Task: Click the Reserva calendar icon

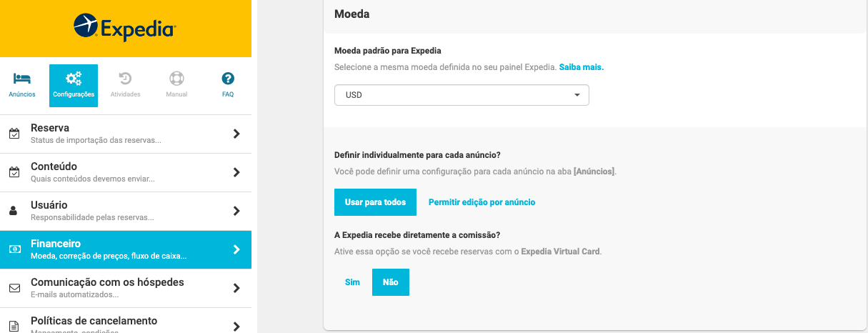Action: (x=14, y=134)
